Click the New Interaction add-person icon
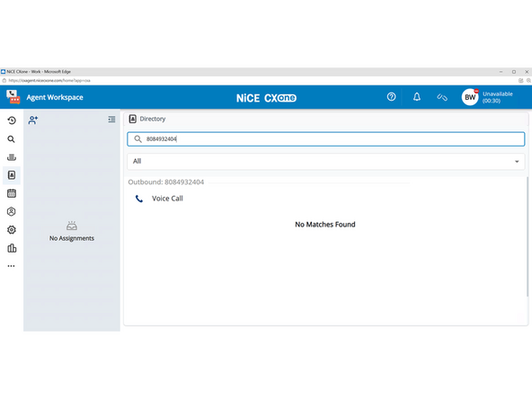The width and height of the screenshot is (532, 399). coord(33,120)
